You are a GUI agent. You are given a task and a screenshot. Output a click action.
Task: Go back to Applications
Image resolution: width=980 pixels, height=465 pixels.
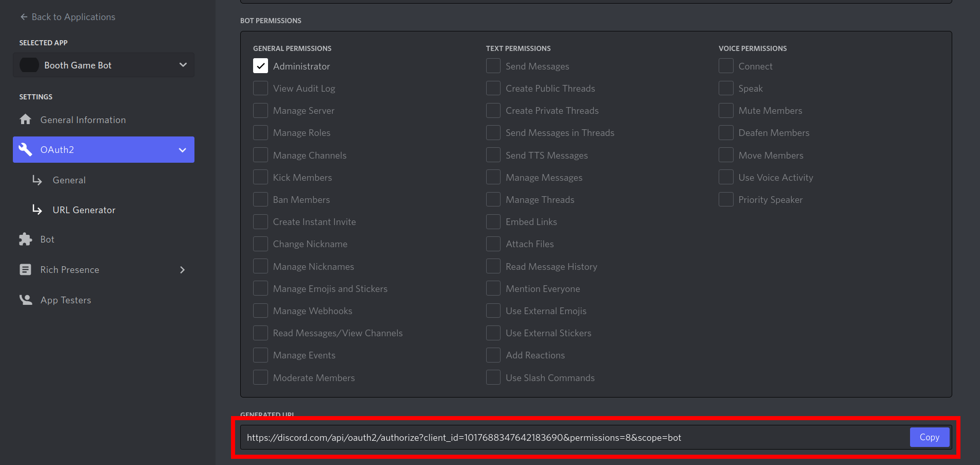67,17
